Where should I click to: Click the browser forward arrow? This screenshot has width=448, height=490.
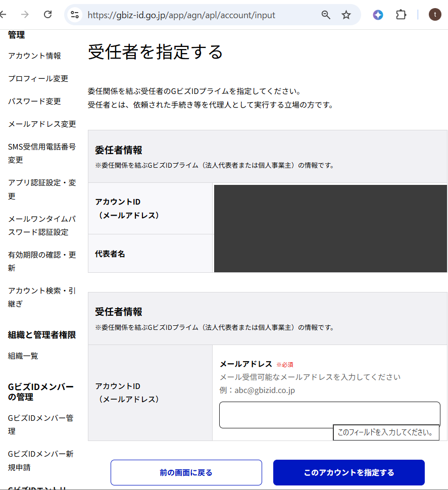pyautogui.click(x=25, y=14)
